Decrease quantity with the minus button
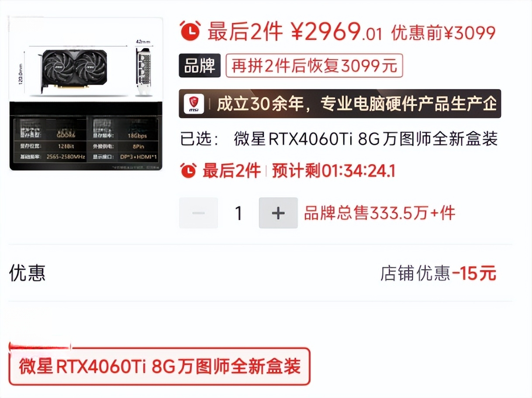 [198, 213]
